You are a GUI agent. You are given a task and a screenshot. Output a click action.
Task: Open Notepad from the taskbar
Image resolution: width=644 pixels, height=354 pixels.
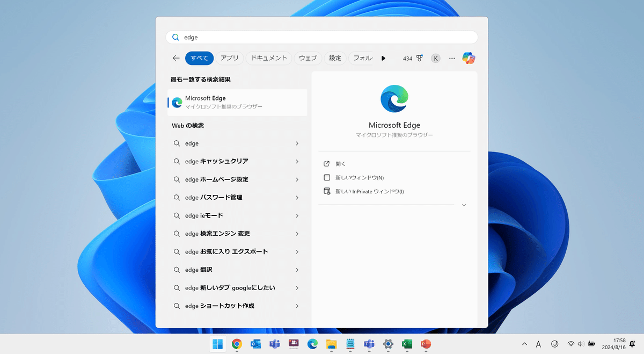pos(350,344)
